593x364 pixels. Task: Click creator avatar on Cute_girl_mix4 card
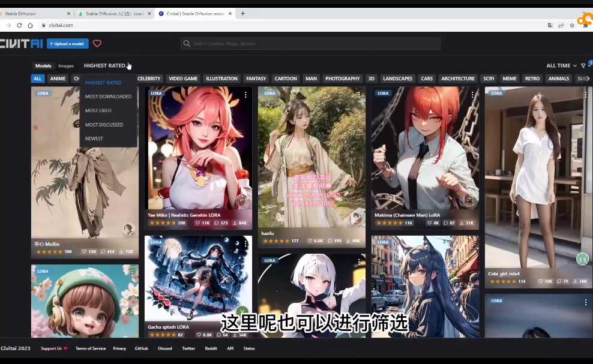[582, 259]
